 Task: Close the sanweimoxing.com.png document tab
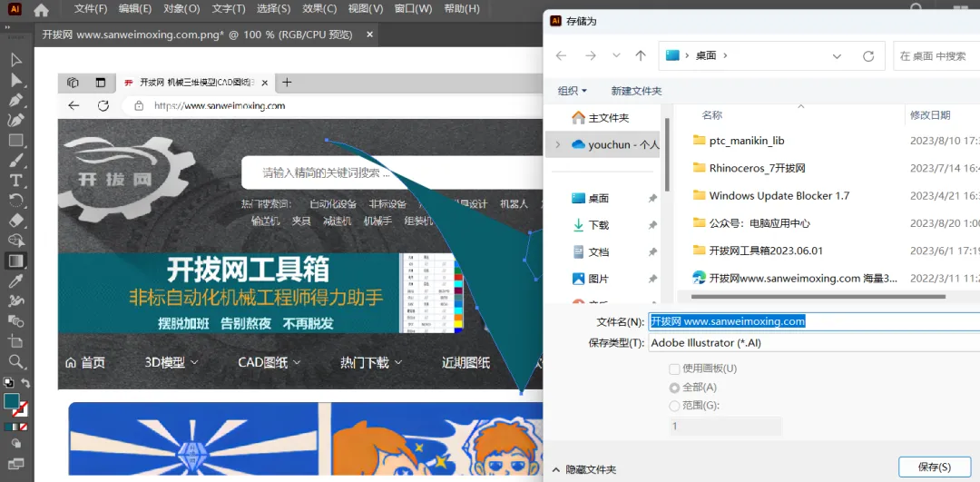click(x=369, y=35)
